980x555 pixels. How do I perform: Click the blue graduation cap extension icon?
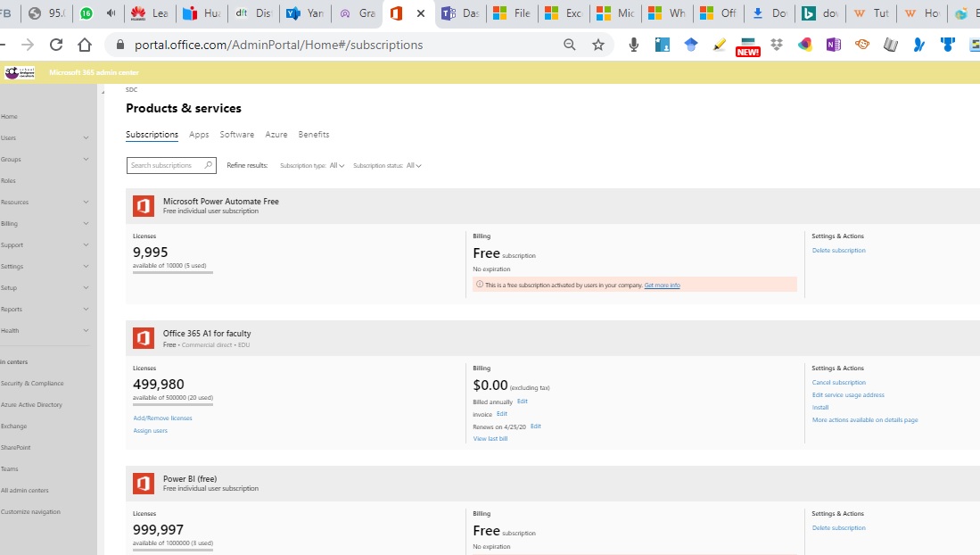690,45
